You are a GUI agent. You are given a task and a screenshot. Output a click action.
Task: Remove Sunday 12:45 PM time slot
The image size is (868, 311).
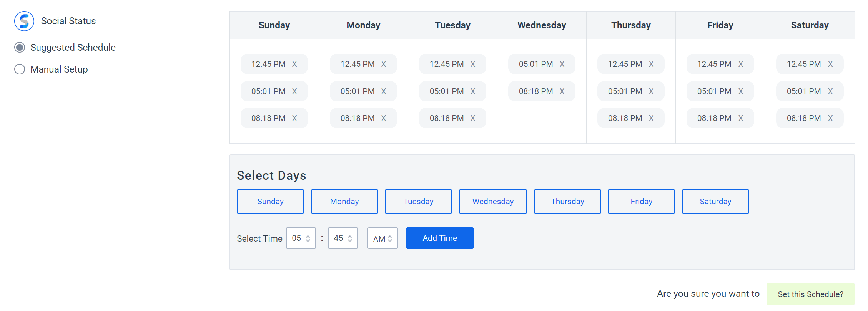[x=294, y=64]
